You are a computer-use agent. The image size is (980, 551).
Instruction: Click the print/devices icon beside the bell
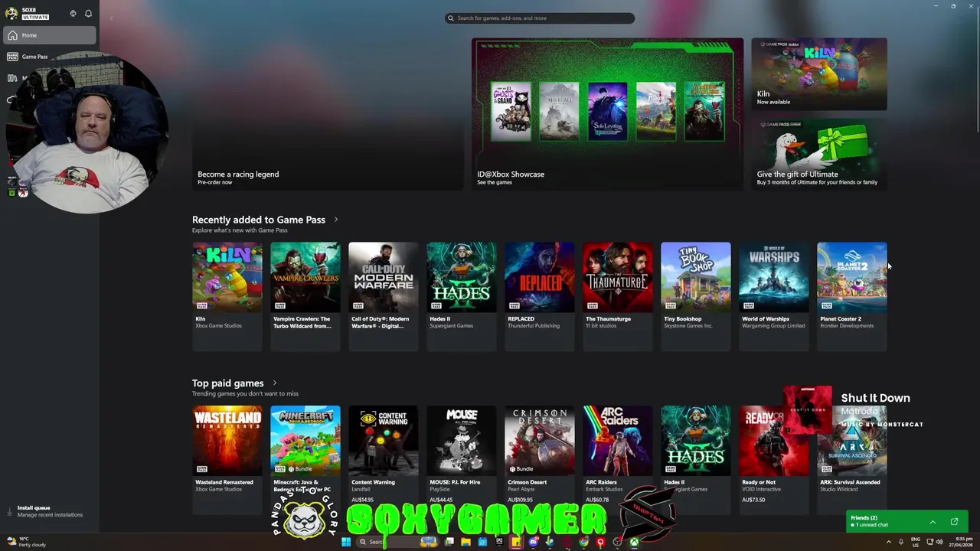tap(73, 14)
